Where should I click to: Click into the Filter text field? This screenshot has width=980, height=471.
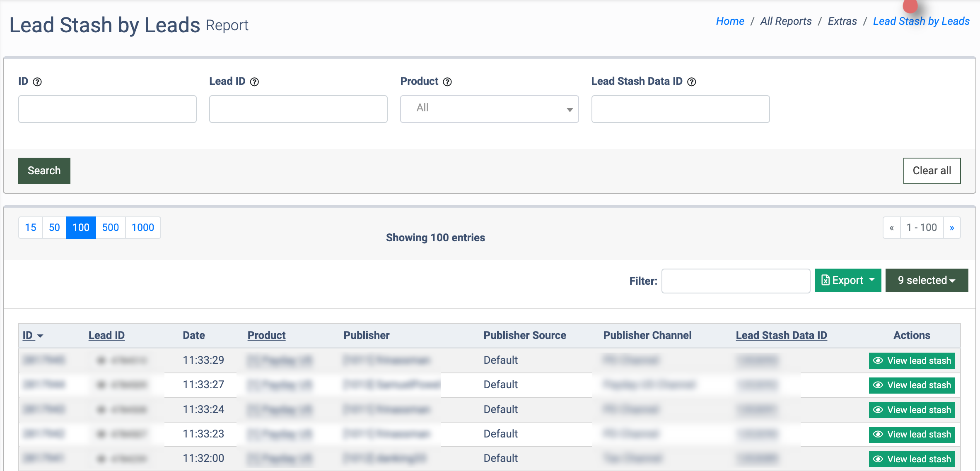pyautogui.click(x=736, y=281)
